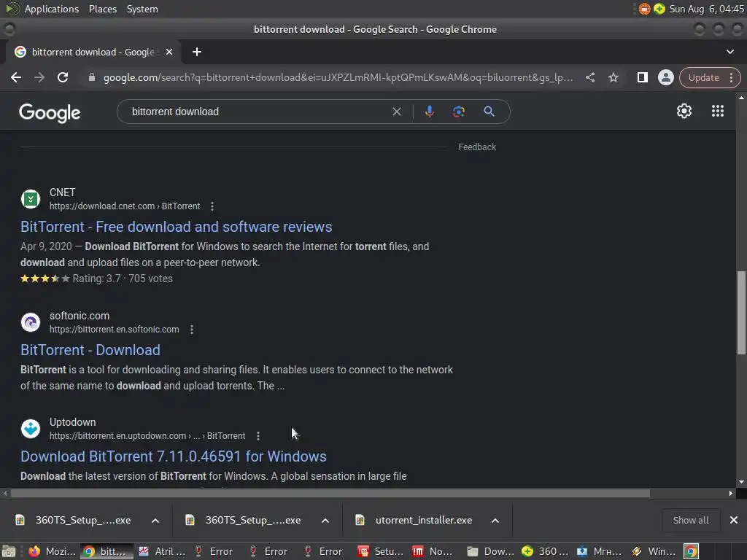Open the share this page icon
Viewport: 747px width, 560px height.
(589, 77)
